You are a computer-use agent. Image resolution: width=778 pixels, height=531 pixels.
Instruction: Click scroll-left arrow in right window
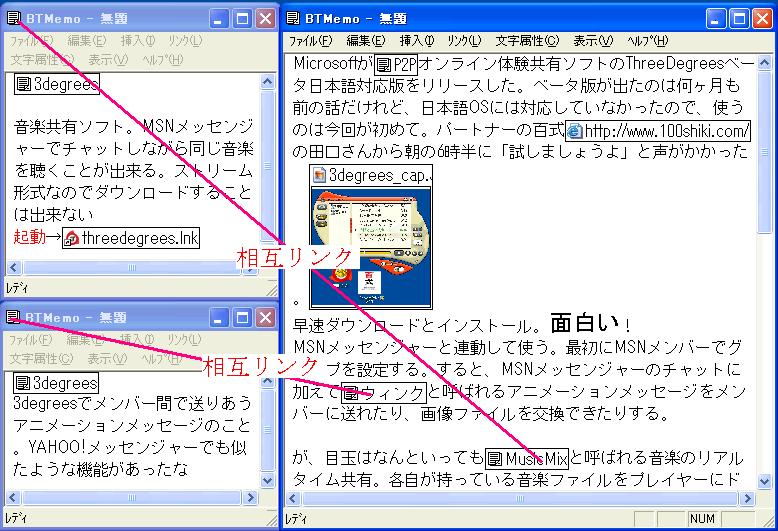point(293,498)
